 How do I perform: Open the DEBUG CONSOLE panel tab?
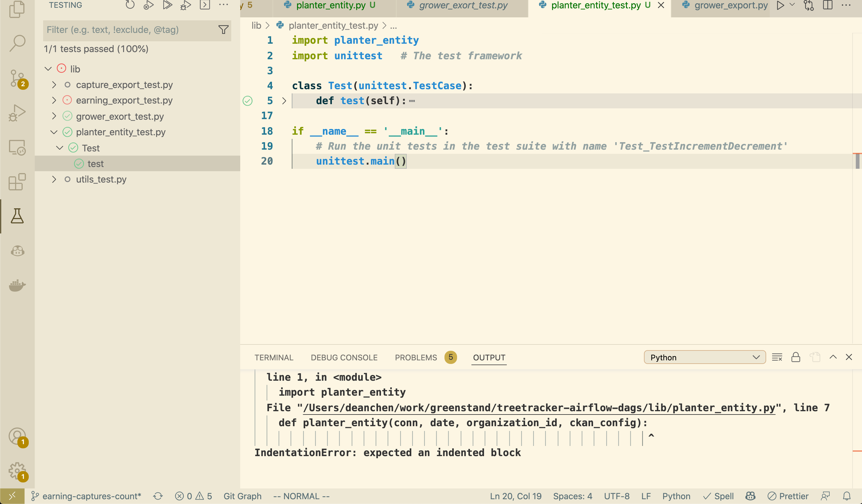(344, 357)
